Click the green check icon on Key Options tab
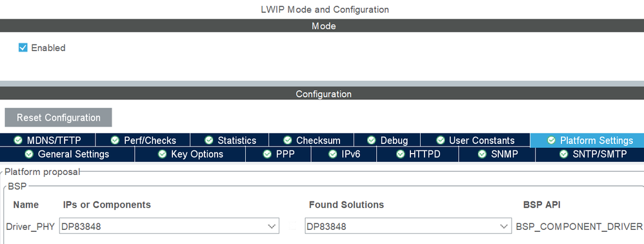This screenshot has width=644, height=244. point(162,154)
